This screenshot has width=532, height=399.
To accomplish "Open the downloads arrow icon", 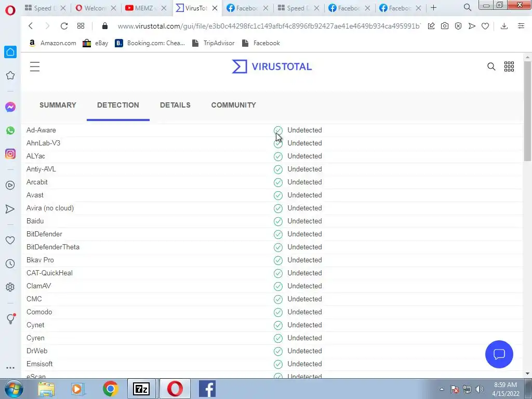I will pyautogui.click(x=504, y=26).
